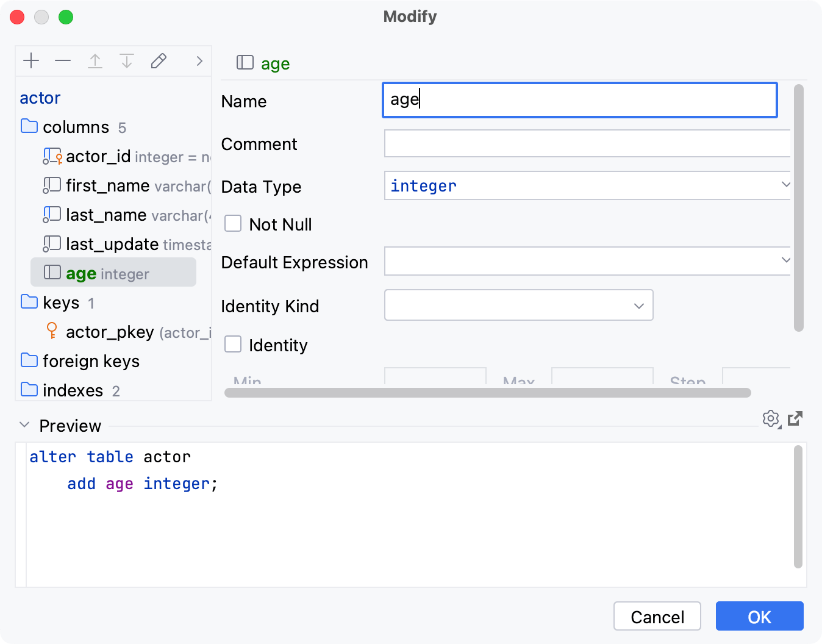
Task: Click the age column header icon
Action: 245,62
